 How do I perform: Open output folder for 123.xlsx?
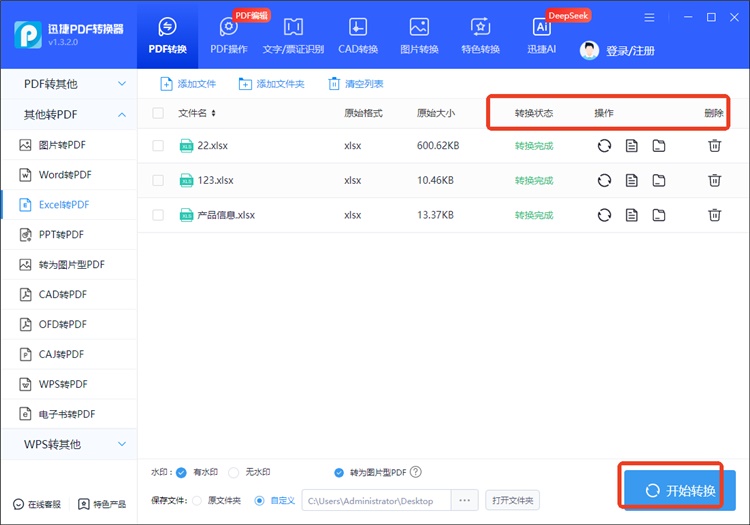point(659,180)
